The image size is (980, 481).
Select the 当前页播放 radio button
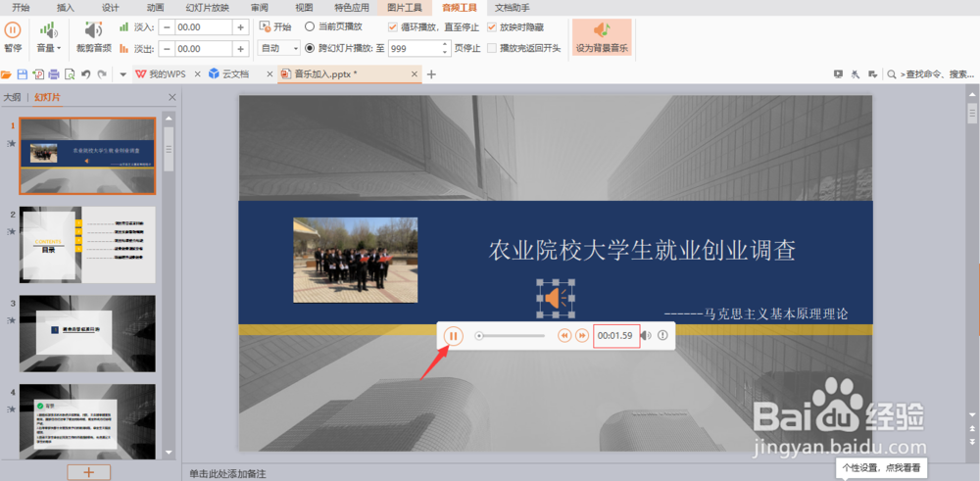(x=310, y=26)
